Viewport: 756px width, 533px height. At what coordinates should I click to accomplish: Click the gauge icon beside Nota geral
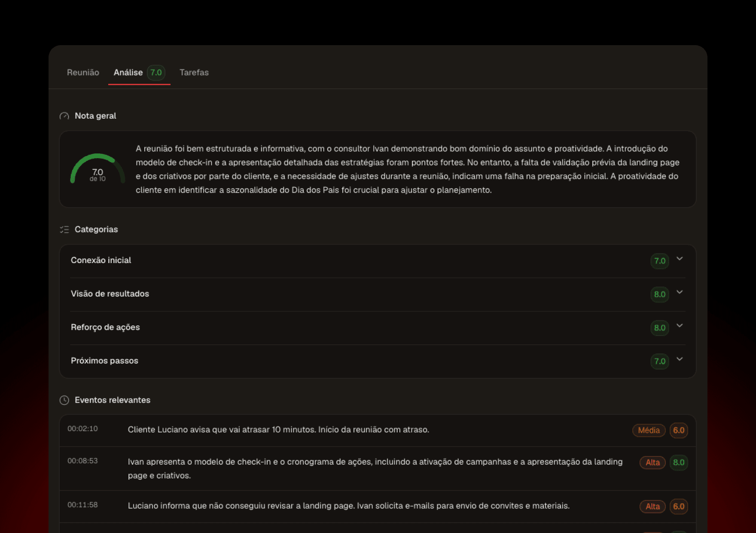tap(64, 116)
